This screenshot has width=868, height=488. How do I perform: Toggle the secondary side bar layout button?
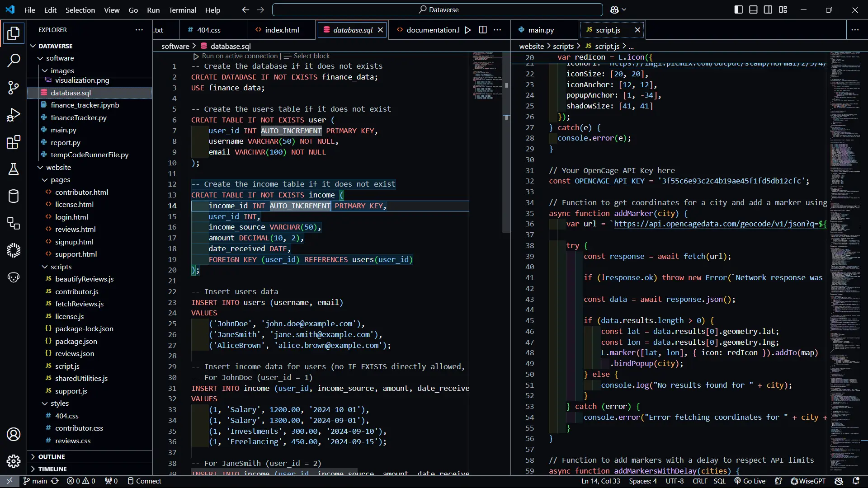[x=768, y=9]
